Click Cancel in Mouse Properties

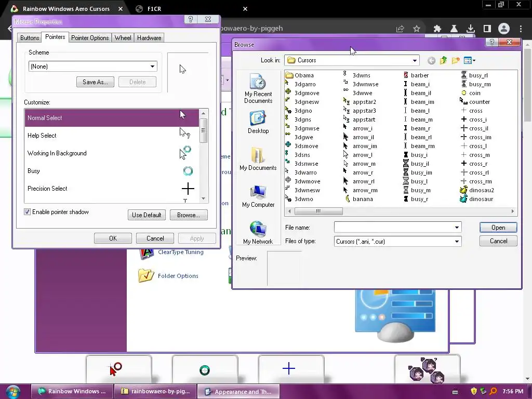(x=155, y=238)
